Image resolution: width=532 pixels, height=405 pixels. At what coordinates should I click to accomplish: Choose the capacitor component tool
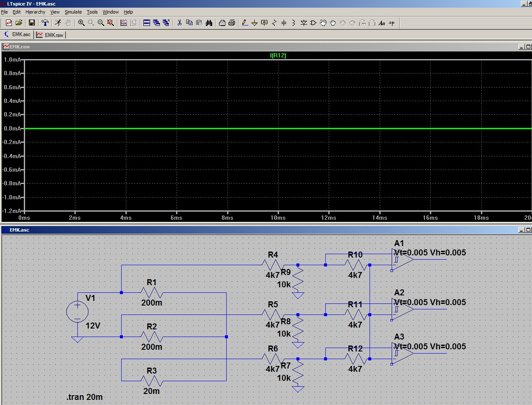(x=284, y=23)
